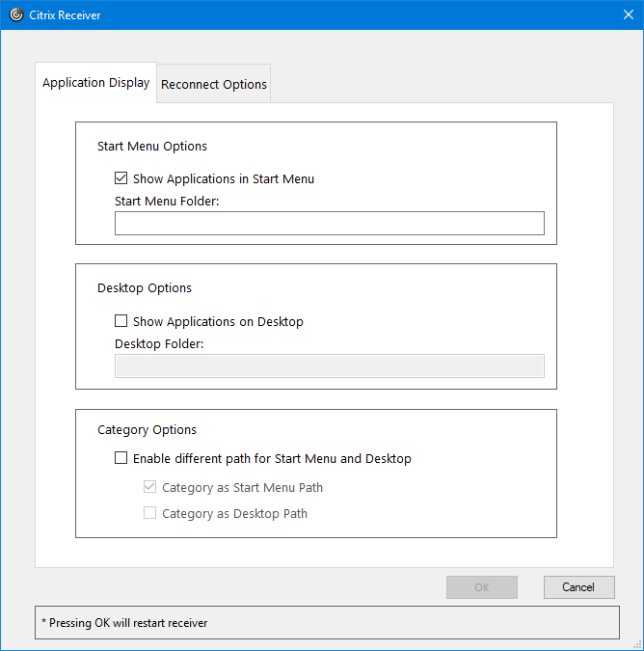Image resolution: width=644 pixels, height=651 pixels.
Task: Click the Cancel button
Action: [x=578, y=587]
